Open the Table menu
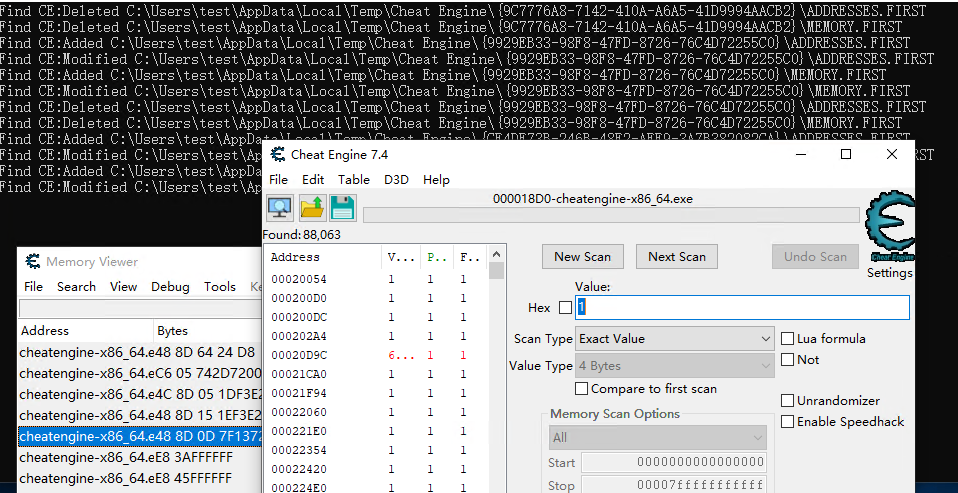This screenshot has width=958, height=493. (354, 180)
